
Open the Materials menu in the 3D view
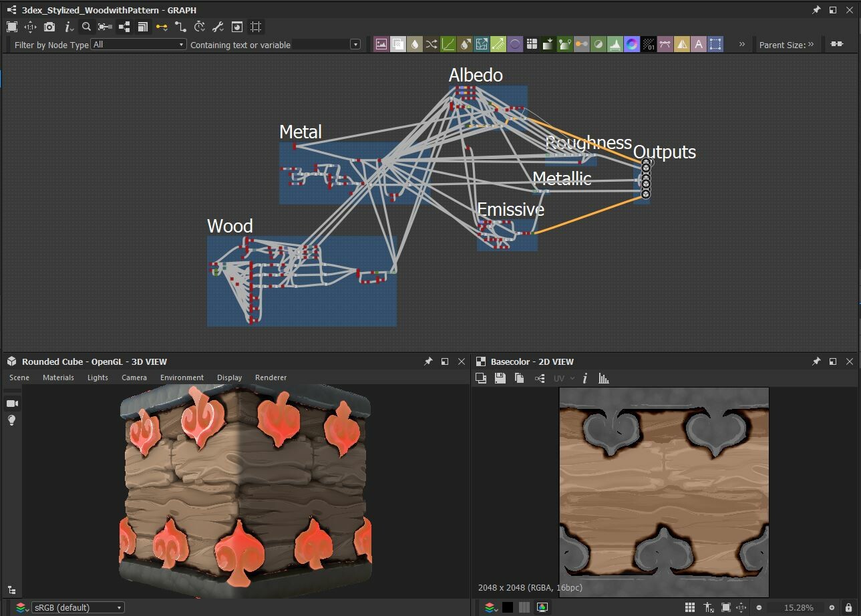pos(57,377)
